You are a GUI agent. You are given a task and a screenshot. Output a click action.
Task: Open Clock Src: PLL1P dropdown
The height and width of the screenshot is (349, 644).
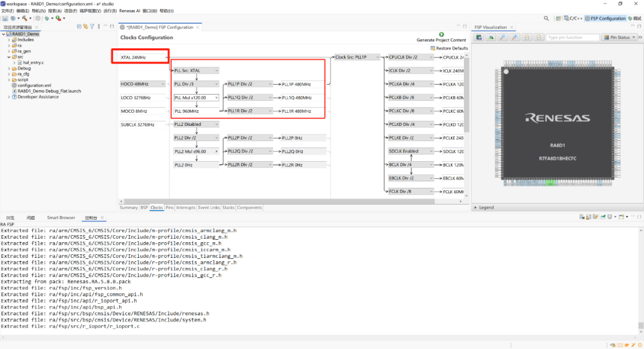357,57
